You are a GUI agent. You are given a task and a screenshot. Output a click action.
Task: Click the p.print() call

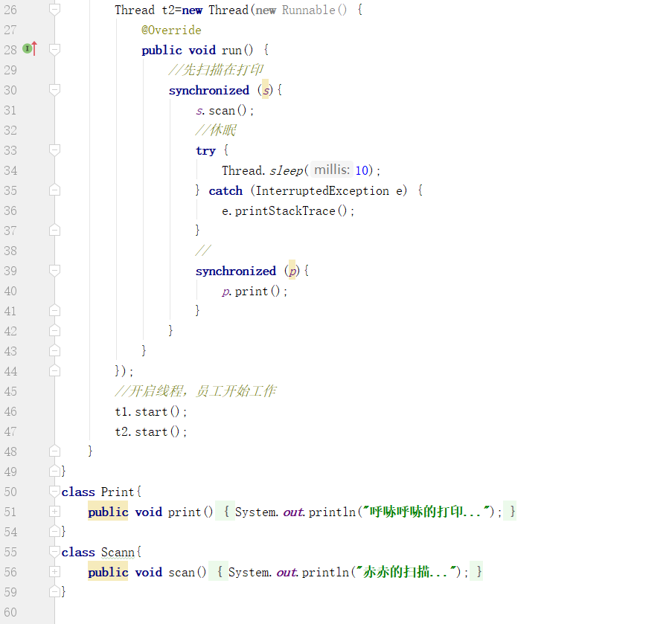pos(255,292)
